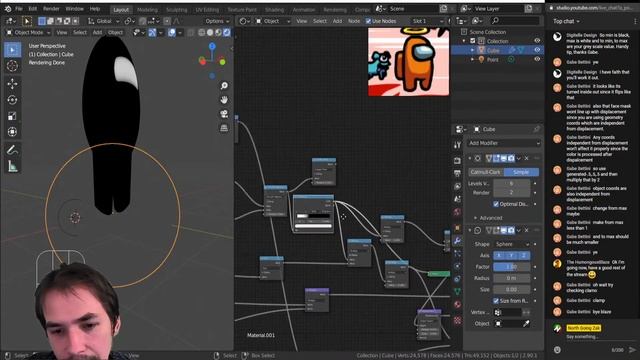Open the Window menu
This screenshot has height=360, width=640.
pyautogui.click(x=74, y=9)
